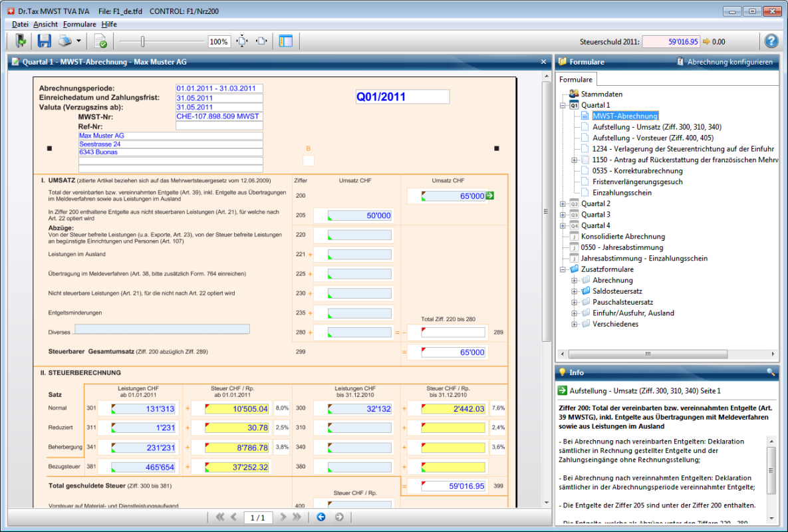Click the Q1 calendar icon beside Quartal 1
This screenshot has width=788, height=532.
click(x=574, y=106)
